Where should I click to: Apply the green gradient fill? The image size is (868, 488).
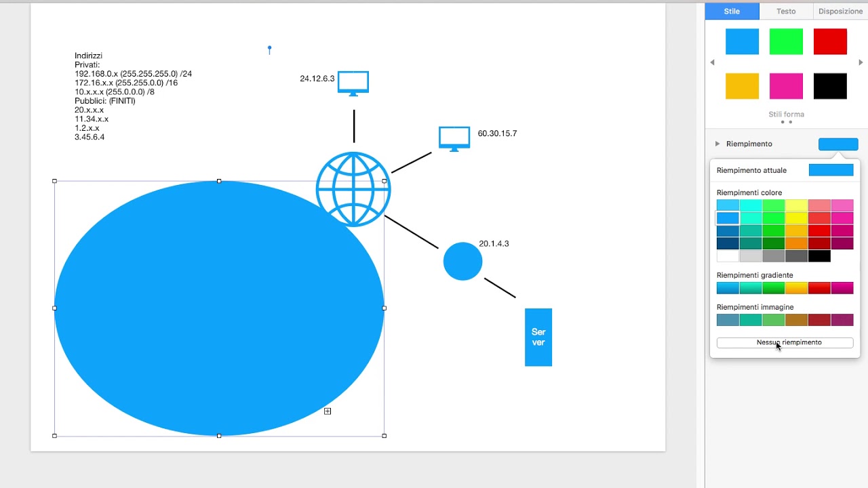pyautogui.click(x=774, y=288)
